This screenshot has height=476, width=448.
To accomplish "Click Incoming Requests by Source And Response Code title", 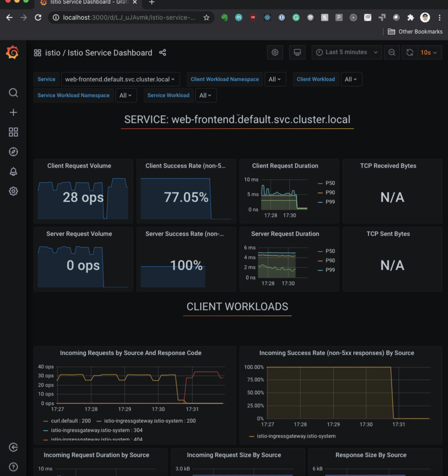I will pos(130,353).
